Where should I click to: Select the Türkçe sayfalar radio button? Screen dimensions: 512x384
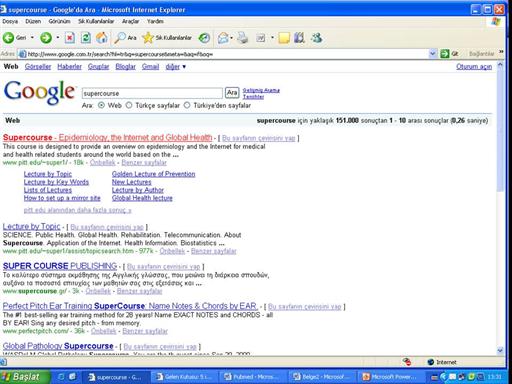129,105
